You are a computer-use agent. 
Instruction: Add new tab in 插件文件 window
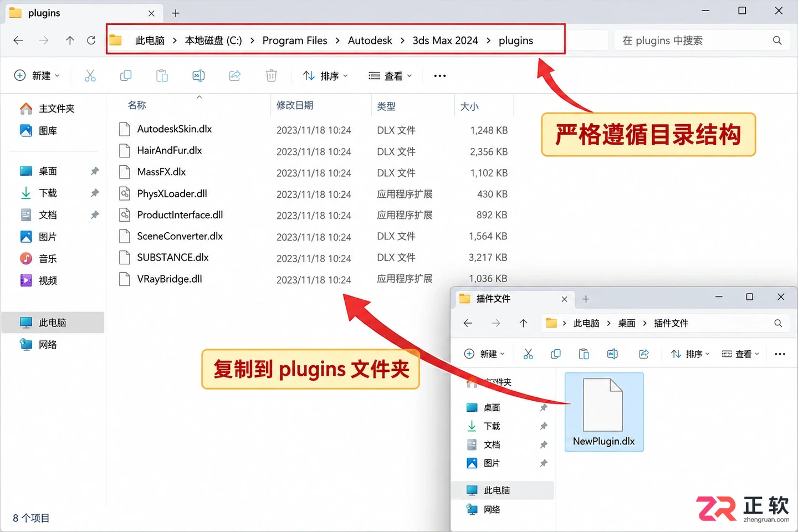click(x=586, y=299)
